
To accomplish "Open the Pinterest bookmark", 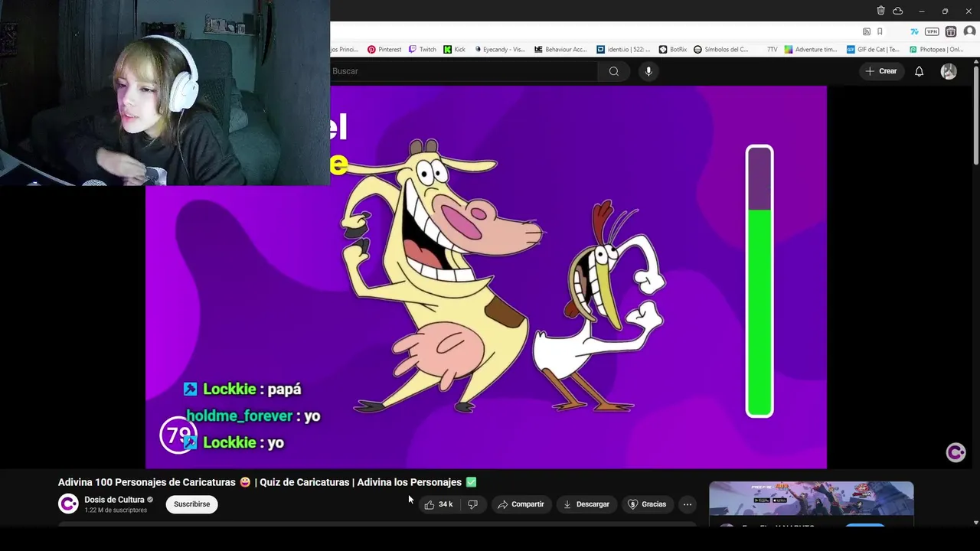I will pos(384,49).
